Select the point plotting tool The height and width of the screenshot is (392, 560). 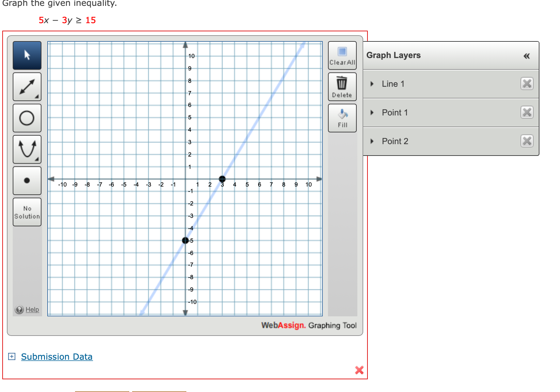[x=27, y=180]
